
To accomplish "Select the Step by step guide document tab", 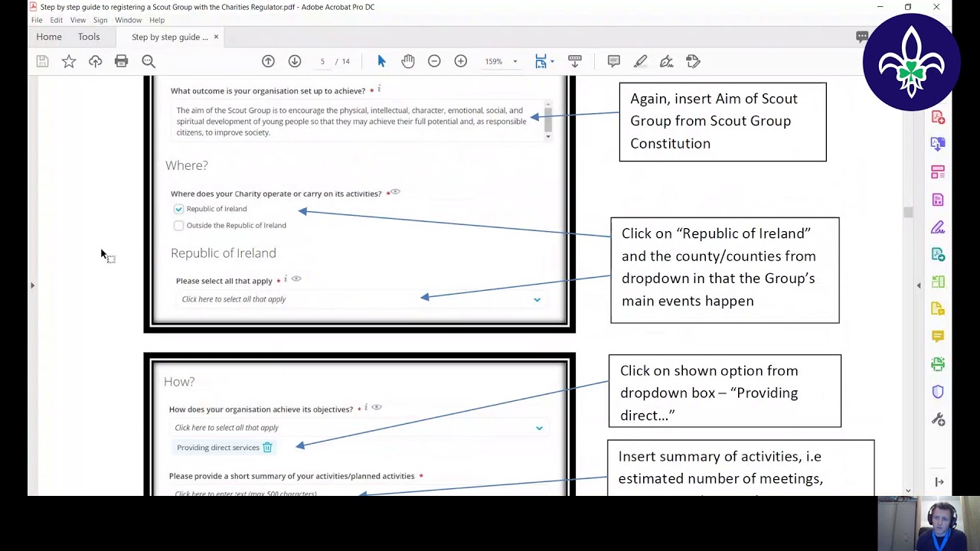I will click(169, 37).
